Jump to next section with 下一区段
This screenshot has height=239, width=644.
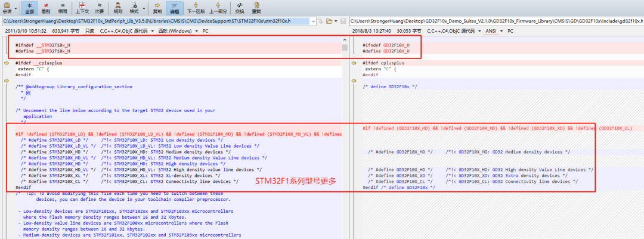(x=196, y=7)
